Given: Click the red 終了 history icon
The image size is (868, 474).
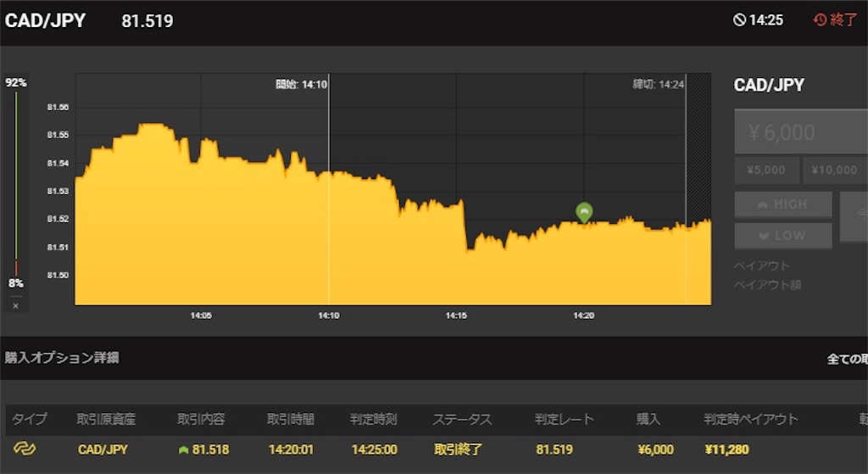Looking at the screenshot, I should pos(820,20).
